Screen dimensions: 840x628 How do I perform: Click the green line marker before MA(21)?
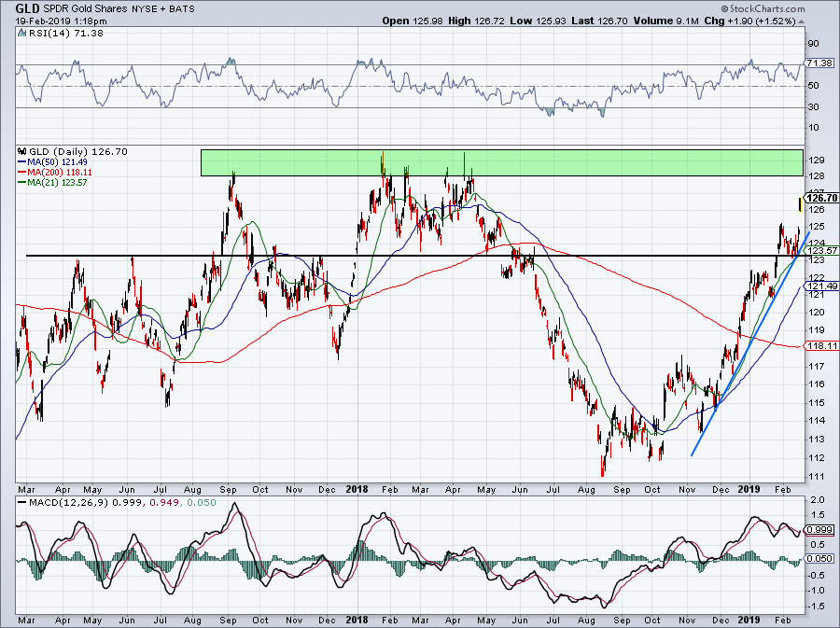(x=22, y=183)
